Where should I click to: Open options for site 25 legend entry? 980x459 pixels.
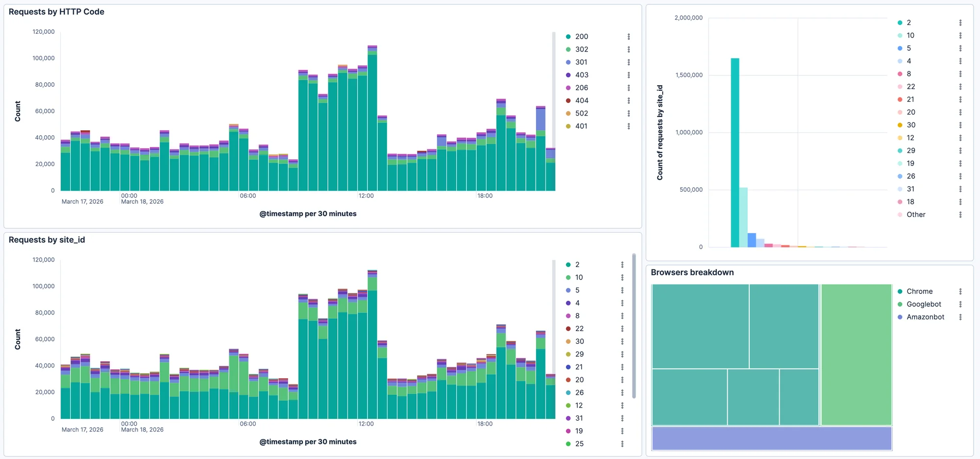click(x=622, y=444)
